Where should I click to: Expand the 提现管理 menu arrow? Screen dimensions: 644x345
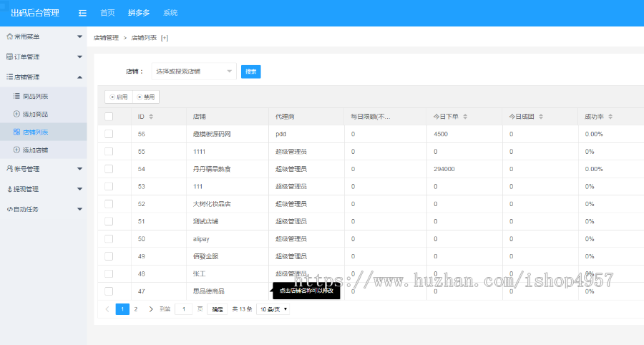(79, 189)
